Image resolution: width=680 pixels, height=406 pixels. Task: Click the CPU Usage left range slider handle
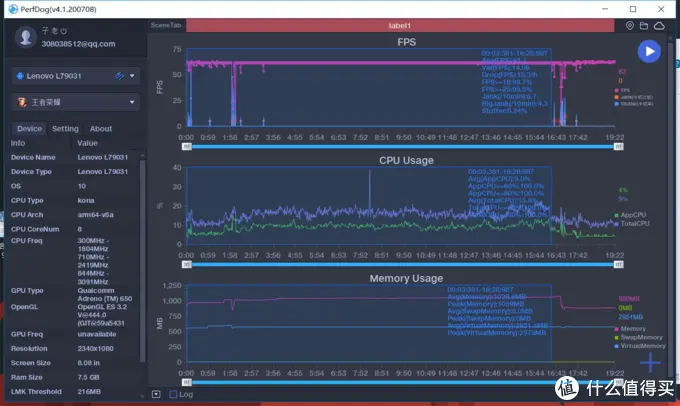point(186,265)
